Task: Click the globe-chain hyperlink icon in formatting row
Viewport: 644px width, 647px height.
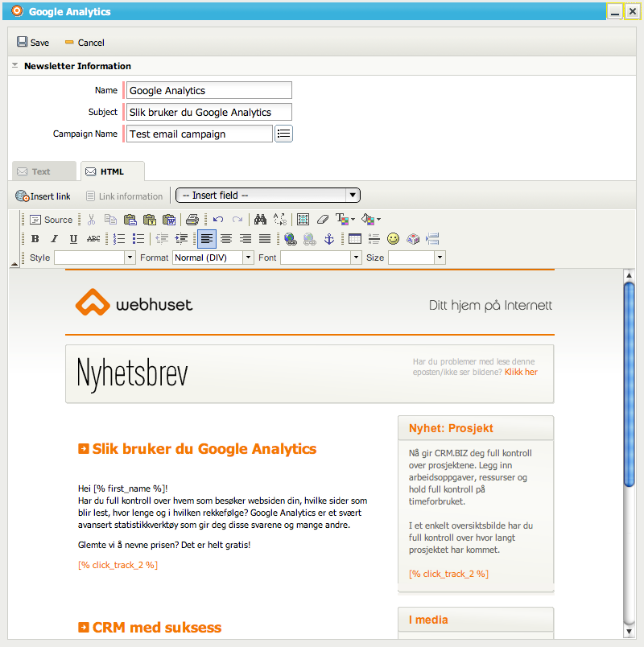Action: coord(291,239)
